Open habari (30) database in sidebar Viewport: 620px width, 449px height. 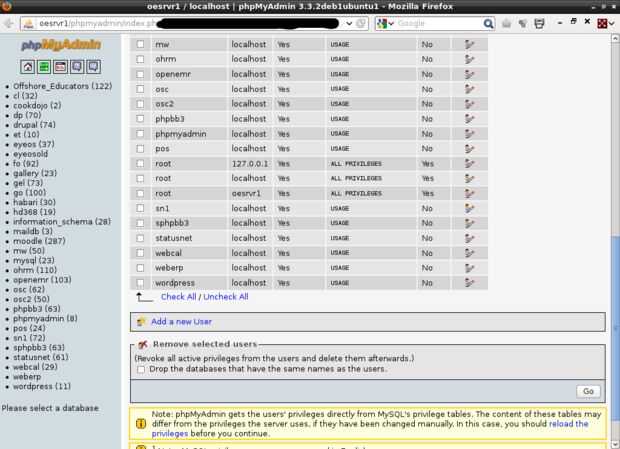pos(34,202)
